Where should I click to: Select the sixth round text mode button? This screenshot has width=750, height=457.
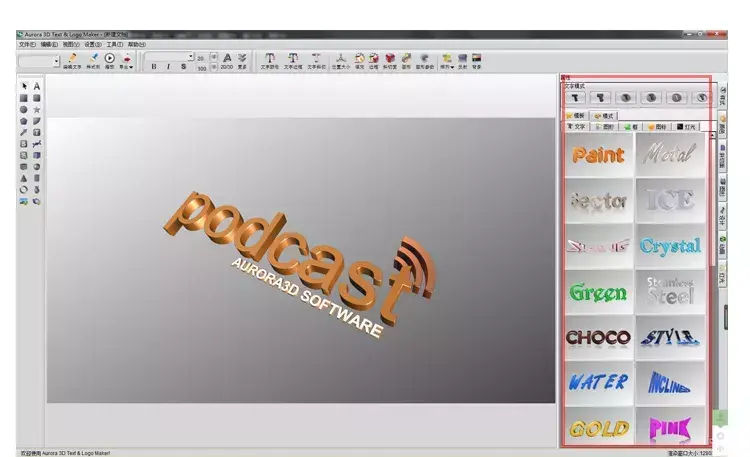(x=702, y=98)
